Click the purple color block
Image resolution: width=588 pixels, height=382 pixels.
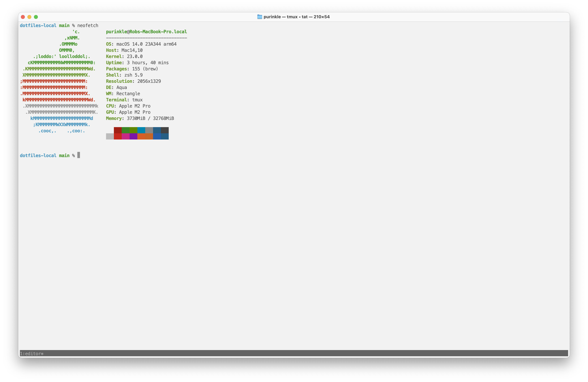pyautogui.click(x=133, y=136)
